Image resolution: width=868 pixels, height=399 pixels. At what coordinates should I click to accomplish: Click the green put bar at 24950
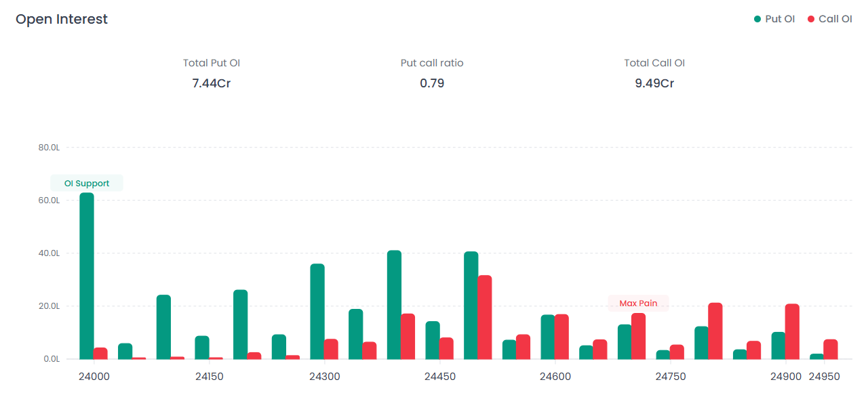816,356
